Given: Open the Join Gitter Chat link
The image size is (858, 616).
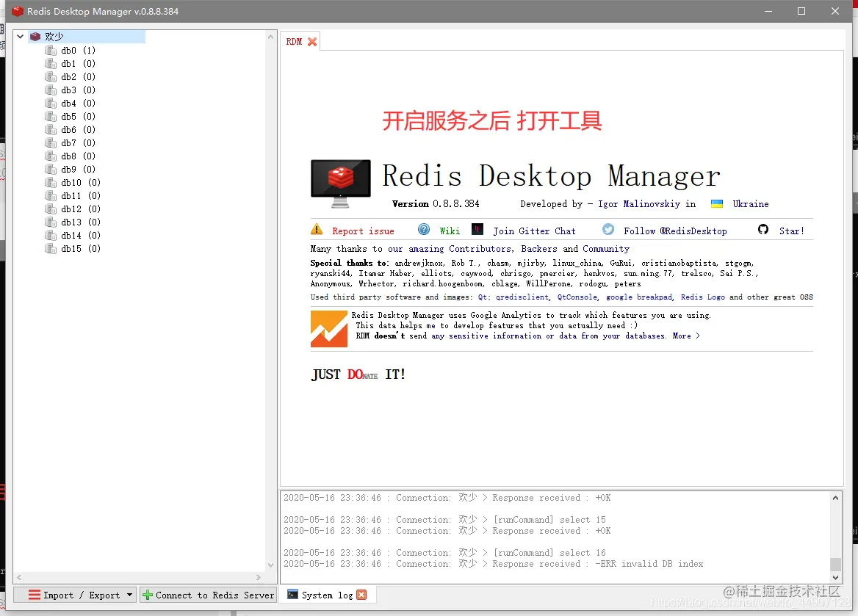Looking at the screenshot, I should [534, 231].
